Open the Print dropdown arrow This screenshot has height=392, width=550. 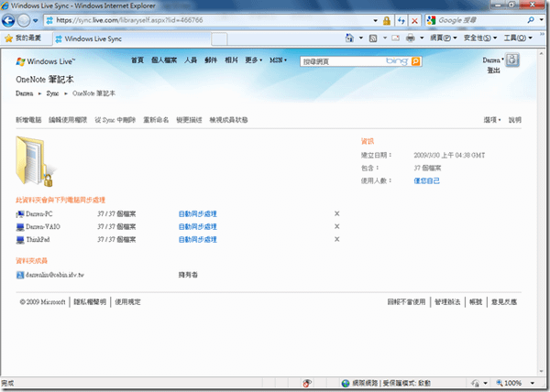tap(422, 38)
